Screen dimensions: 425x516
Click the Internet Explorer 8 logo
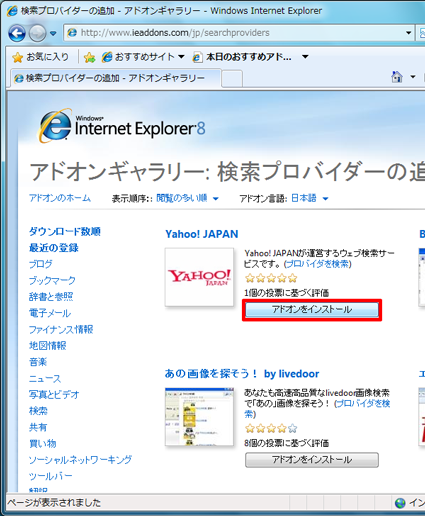tap(122, 127)
